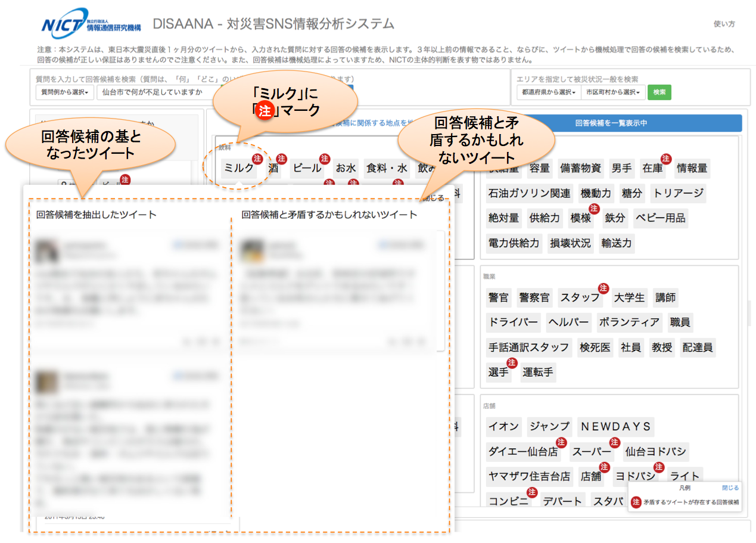Click the blurred avatar in the 矛盾するかもしれないツイート column
756x543 pixels.
pyautogui.click(x=253, y=250)
